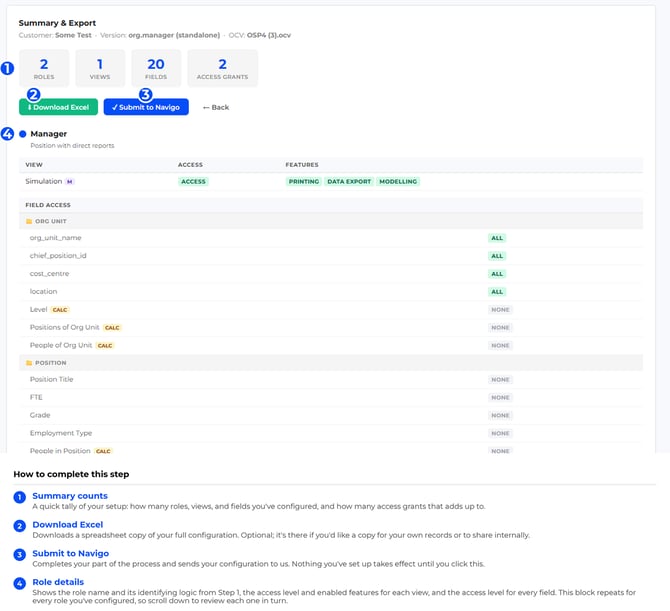Click the PRINTING feature tag
Viewport: 670px width, 611px height.
pos(304,182)
